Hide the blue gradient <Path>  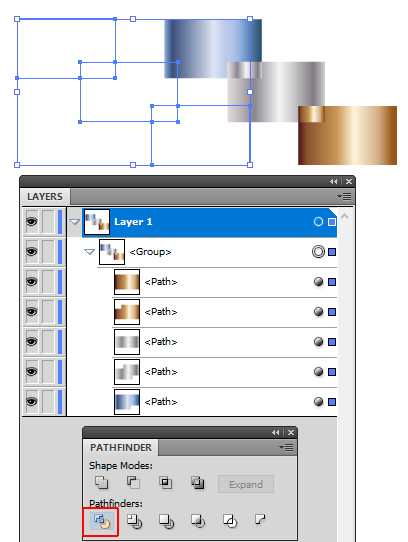pos(31,402)
